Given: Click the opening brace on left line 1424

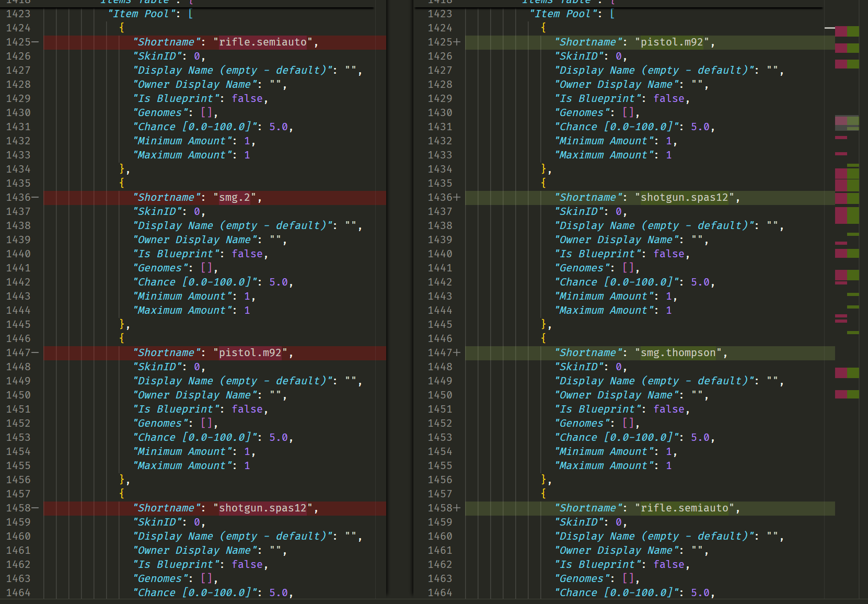Looking at the screenshot, I should click(x=122, y=28).
